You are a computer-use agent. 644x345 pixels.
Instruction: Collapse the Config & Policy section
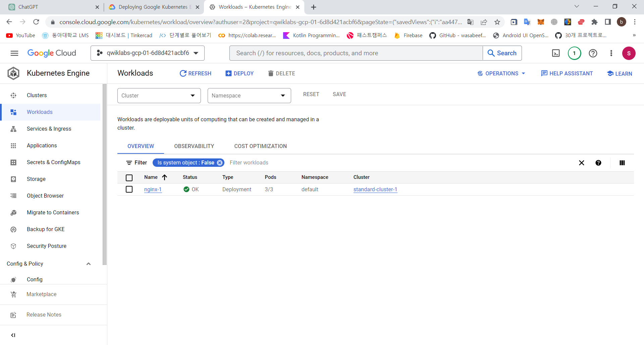point(89,264)
